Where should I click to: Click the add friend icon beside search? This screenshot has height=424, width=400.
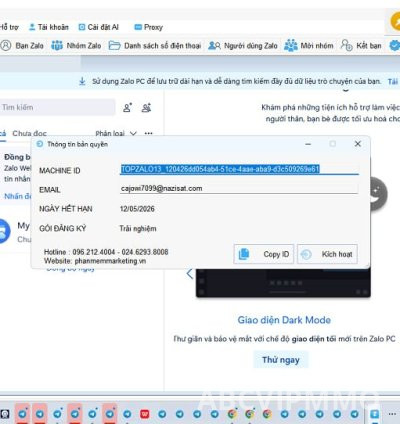tap(127, 107)
